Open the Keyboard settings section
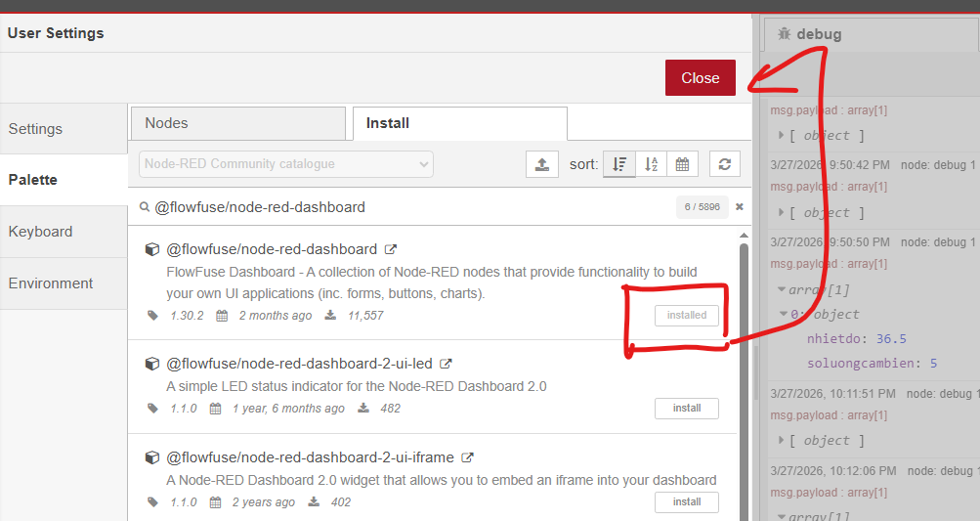The width and height of the screenshot is (980, 521). 41,232
